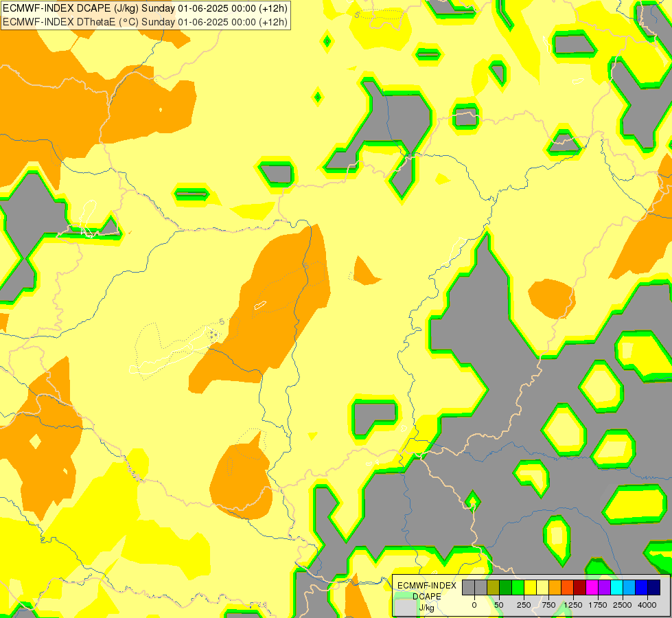Screen dimensions: 672x618
Task: Click the gray swatch between 0 and 50 ticks
Action: coord(481,587)
